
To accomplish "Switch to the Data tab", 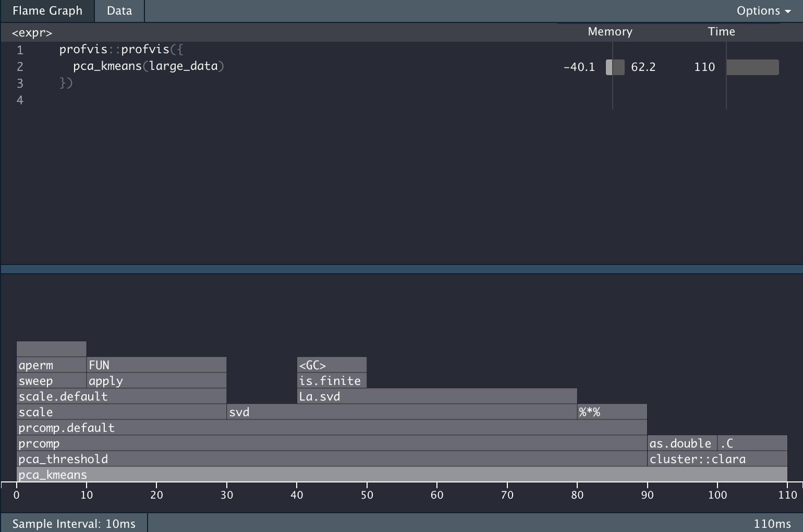I will [119, 11].
